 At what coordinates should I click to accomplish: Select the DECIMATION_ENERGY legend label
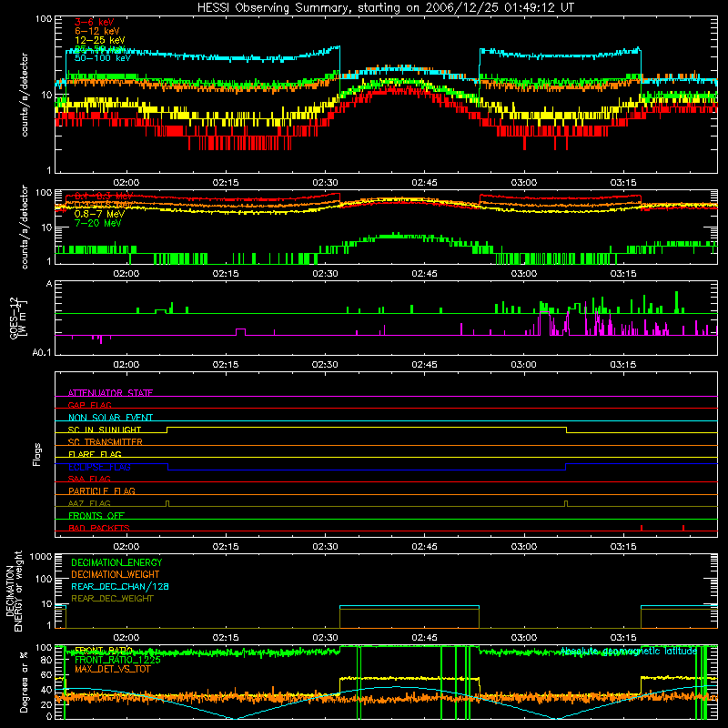coord(116,562)
